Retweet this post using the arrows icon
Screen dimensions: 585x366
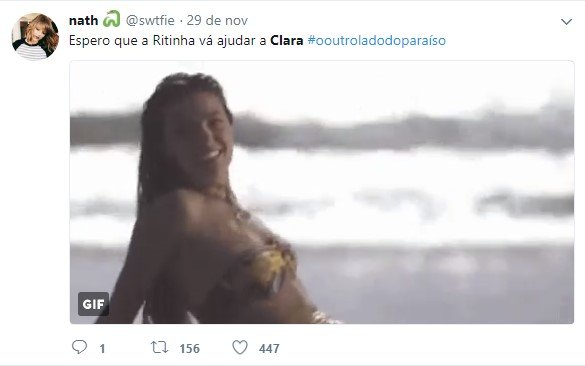click(x=159, y=347)
